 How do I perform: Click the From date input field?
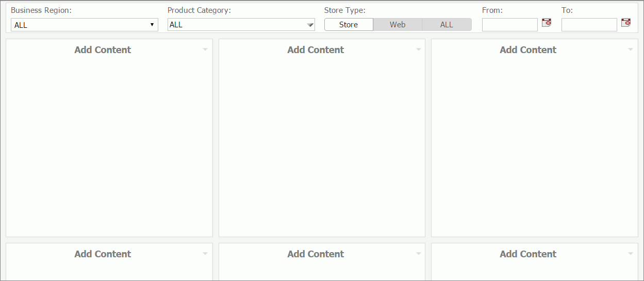click(509, 25)
